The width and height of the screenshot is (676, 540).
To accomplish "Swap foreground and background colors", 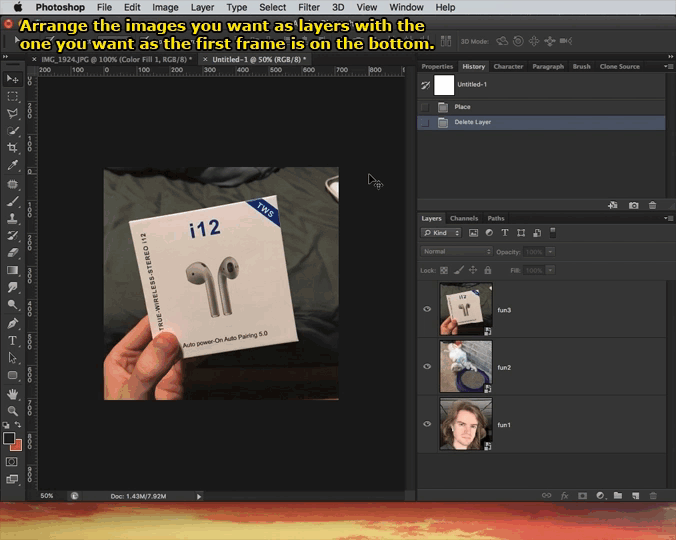I will pos(18,425).
